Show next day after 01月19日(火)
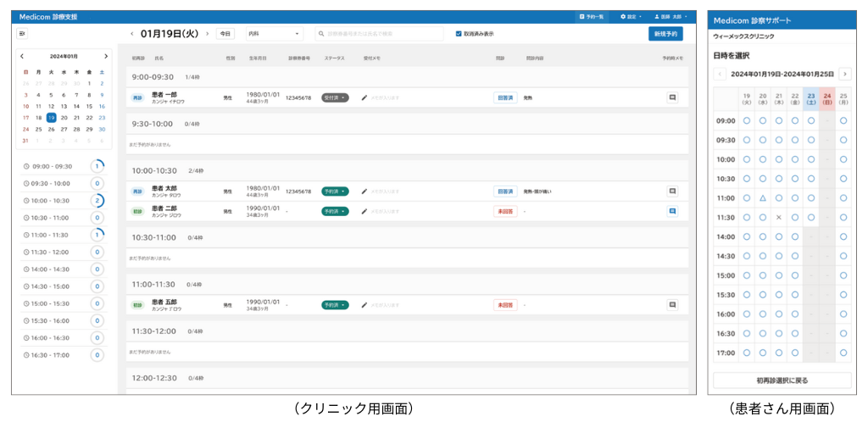Viewport: 868px width, 422px height. pyautogui.click(x=207, y=34)
